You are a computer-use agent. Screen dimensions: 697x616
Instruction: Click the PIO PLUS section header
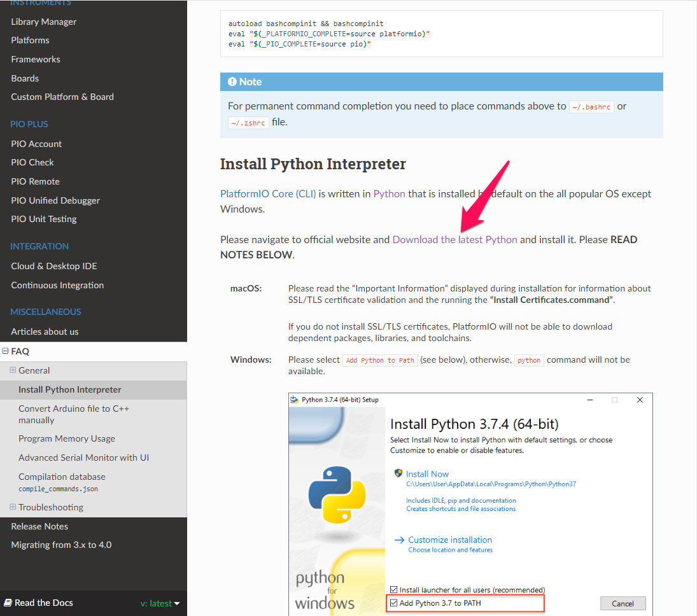pos(29,125)
